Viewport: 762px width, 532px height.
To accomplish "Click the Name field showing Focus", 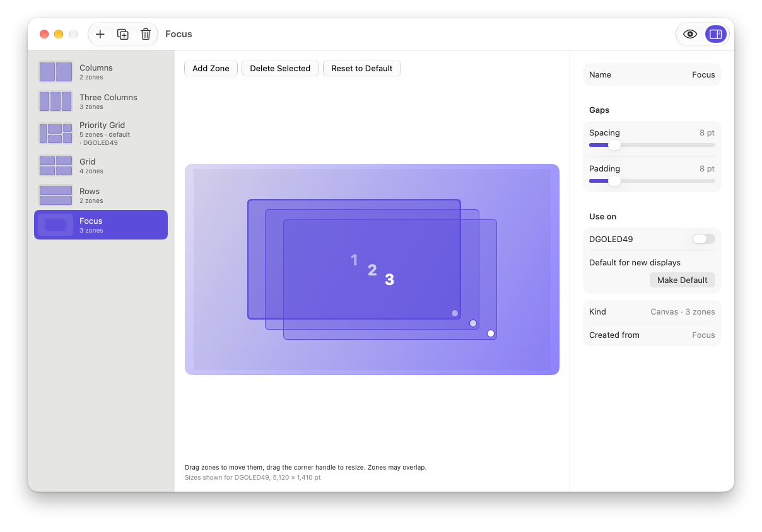I will pos(652,74).
